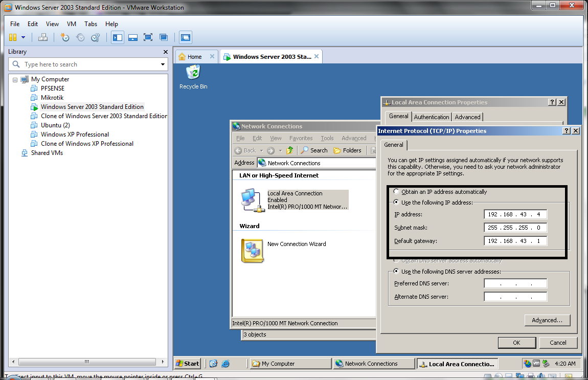588x380 pixels.
Task: Switch to the Authentication tab
Action: pos(431,117)
